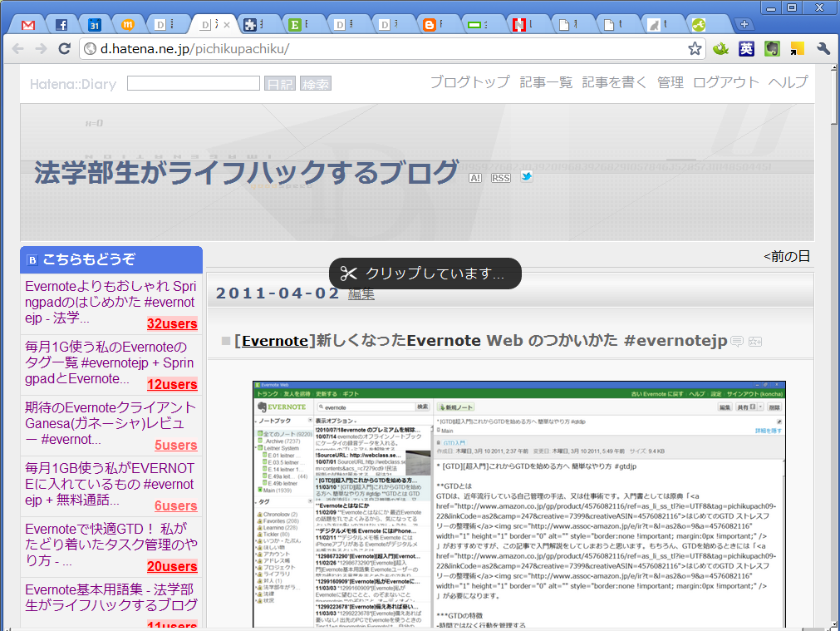Go to <前の日 previous day
840x631 pixels.
787,256
